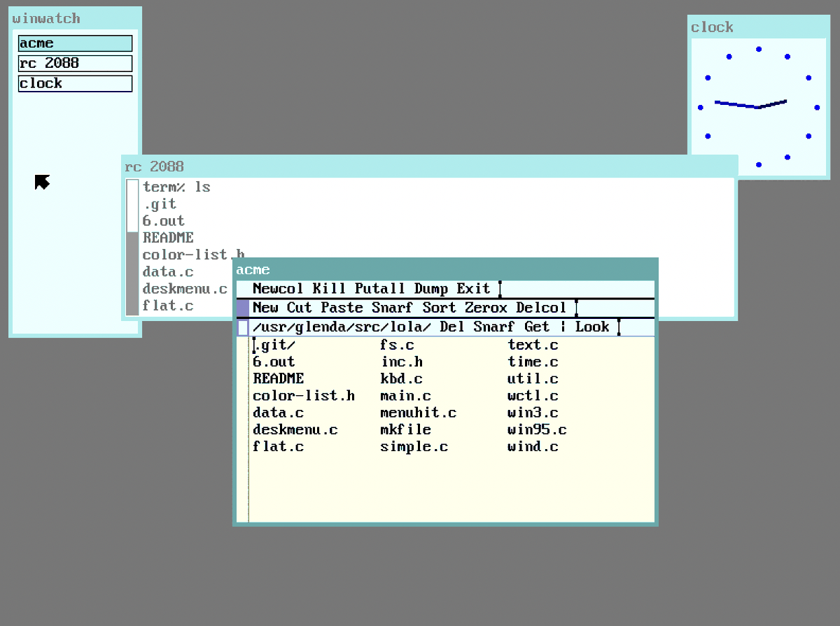Click the acme body scrollbar strip
The width and height of the screenshot is (840, 626).
[242, 429]
